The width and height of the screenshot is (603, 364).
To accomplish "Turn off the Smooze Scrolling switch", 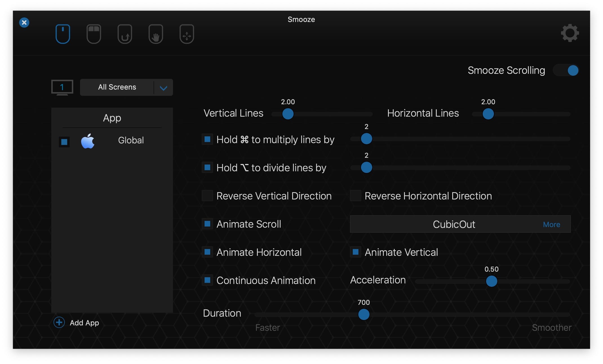I will click(566, 70).
